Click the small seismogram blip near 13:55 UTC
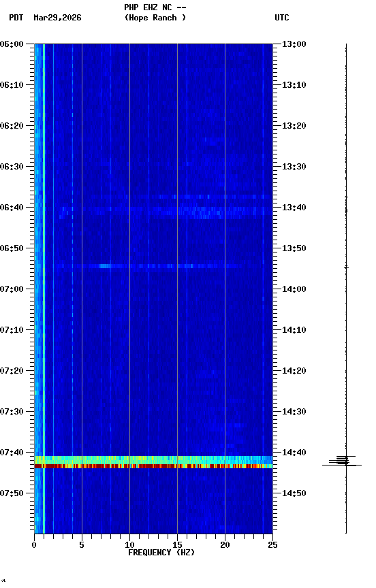The height and width of the screenshot is (588, 376). [346, 267]
